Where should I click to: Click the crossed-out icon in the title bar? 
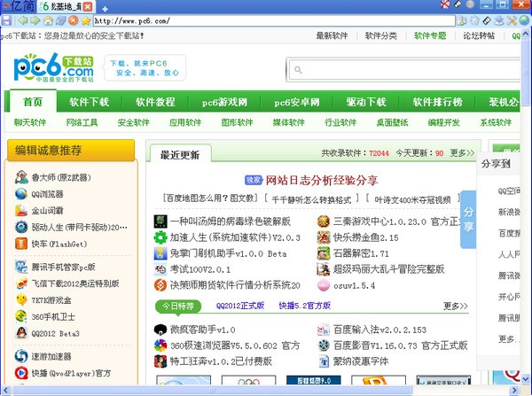point(445,4)
